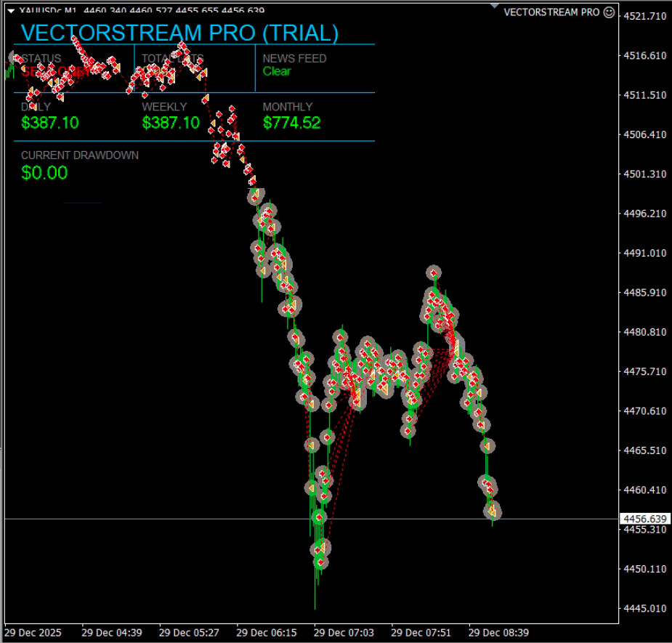Click the 4506.410 price scale label

coord(645,134)
